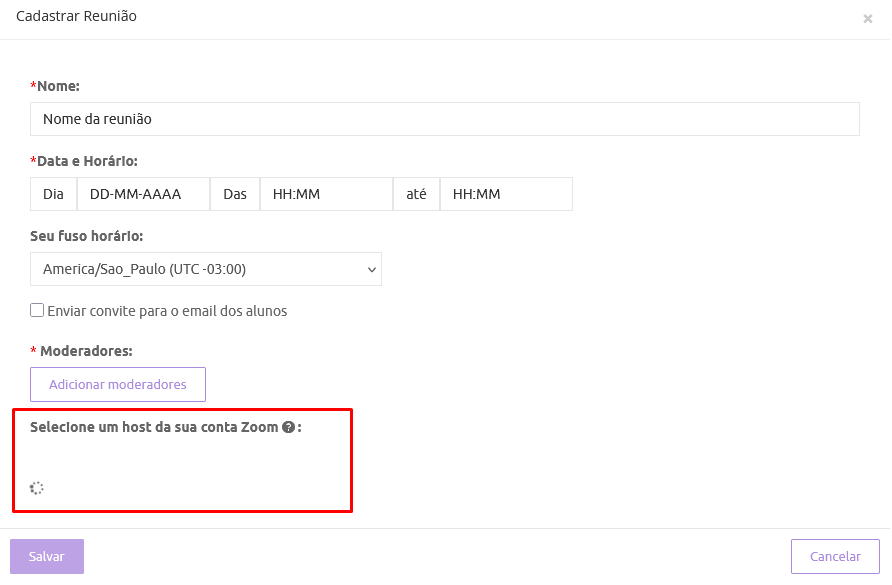Click the 'Seu fuso horário' label
The image size is (892, 585).
tap(87, 236)
